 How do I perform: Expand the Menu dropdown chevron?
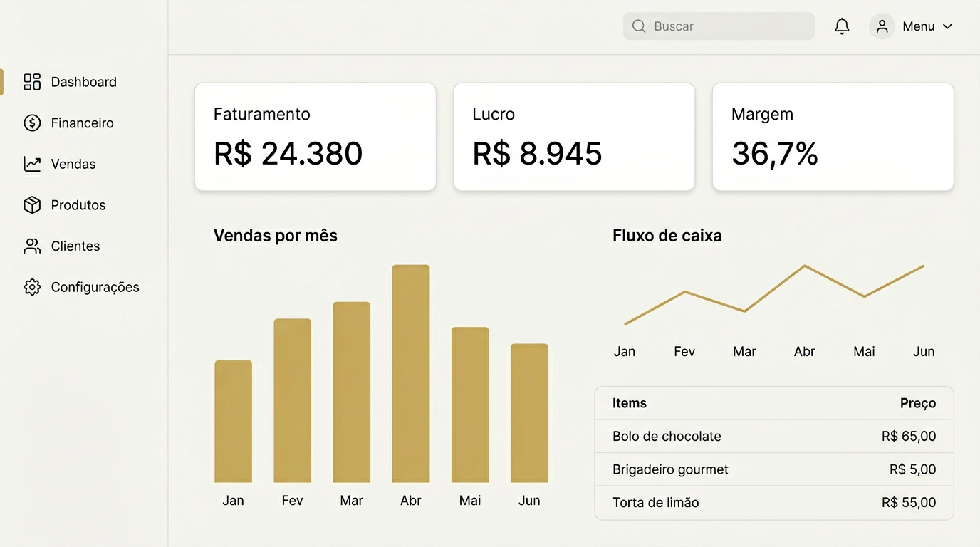(x=948, y=26)
